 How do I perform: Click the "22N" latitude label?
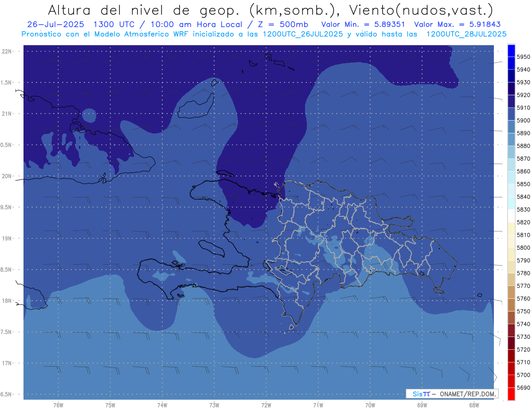point(6,51)
